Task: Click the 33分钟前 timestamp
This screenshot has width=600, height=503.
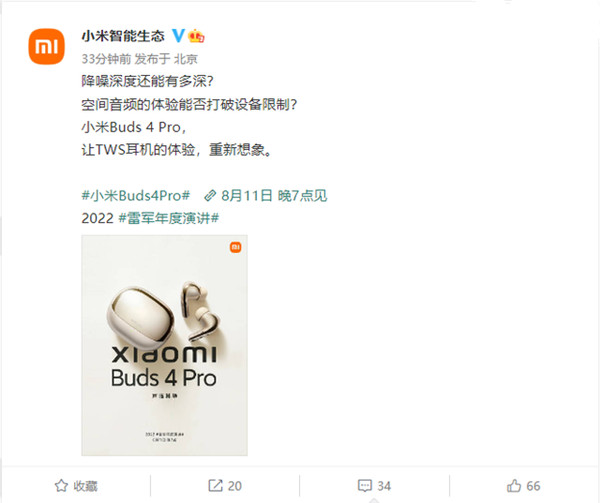Action: [106, 59]
